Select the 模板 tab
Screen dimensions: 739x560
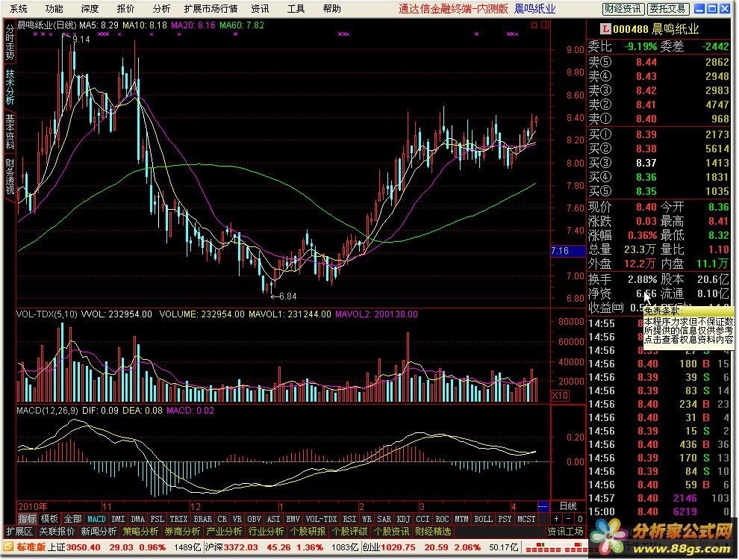pyautogui.click(x=49, y=519)
